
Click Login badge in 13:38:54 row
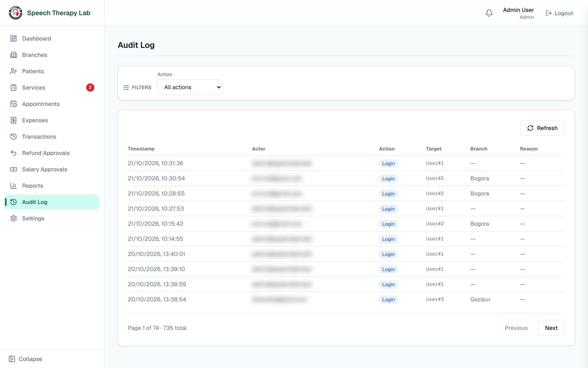tap(388, 300)
